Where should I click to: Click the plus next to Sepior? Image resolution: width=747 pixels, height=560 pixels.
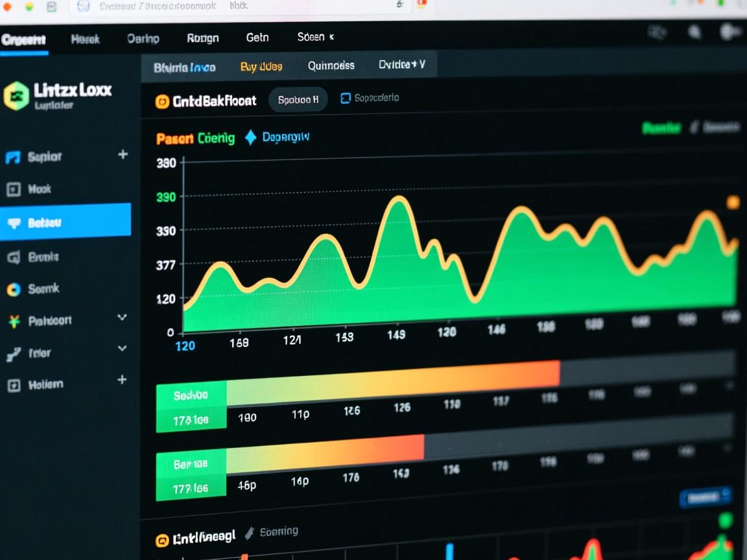tap(123, 155)
